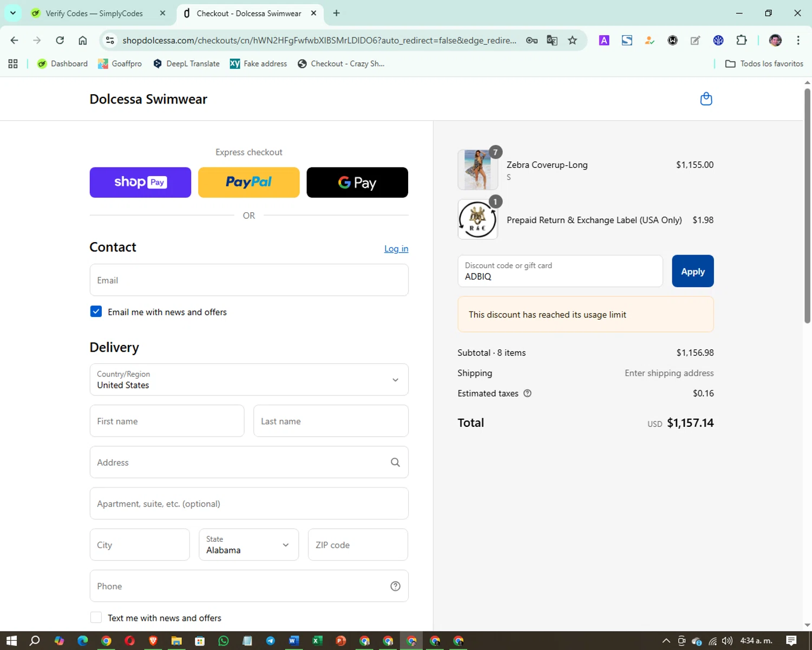Open File Explorer from the taskbar
Screen dimensions: 812x650
[x=176, y=641]
